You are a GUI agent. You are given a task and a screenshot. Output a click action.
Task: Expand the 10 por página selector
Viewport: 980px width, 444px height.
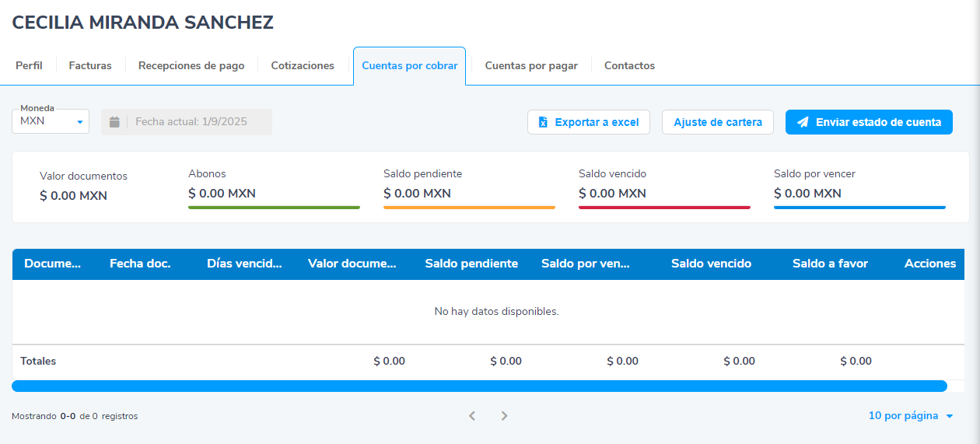click(910, 416)
